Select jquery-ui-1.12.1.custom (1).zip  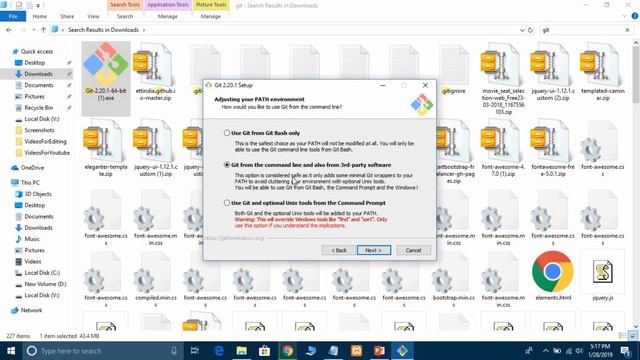coord(155,149)
